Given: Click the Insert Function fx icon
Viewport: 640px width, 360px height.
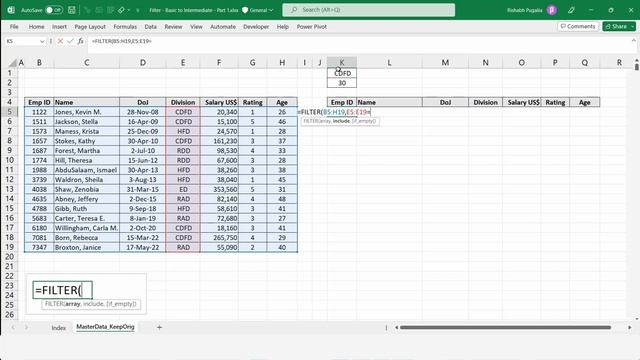Looking at the screenshot, I should click(x=80, y=41).
